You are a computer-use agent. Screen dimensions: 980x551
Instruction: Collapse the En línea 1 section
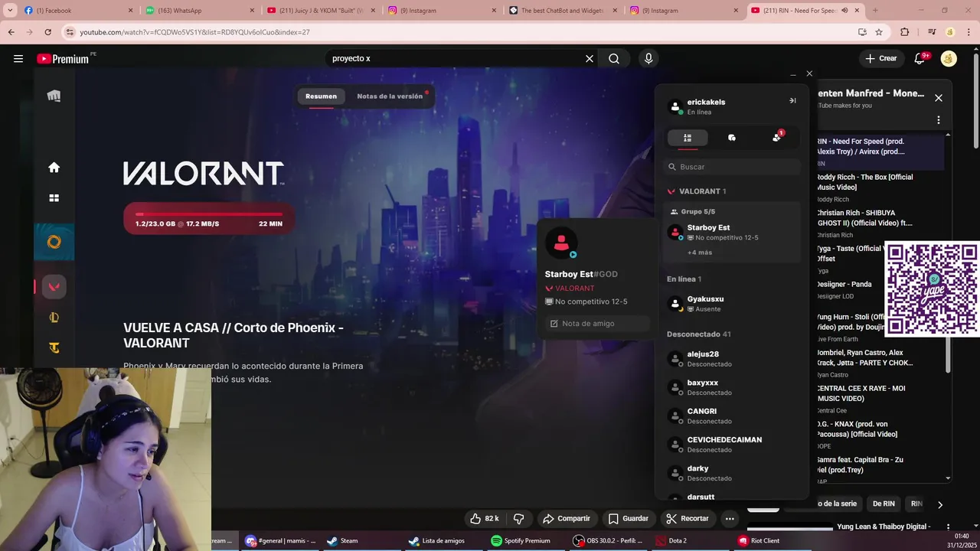click(684, 279)
